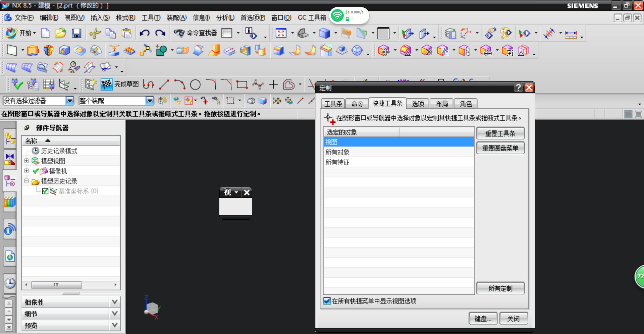Open the 分析(L) menu
The image size is (644, 334).
click(x=225, y=17)
